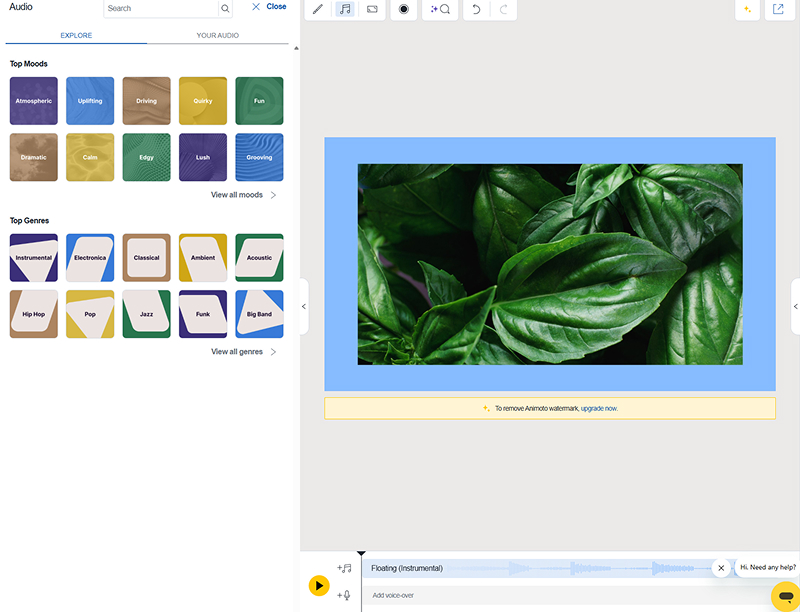Switch to the Your Audio tab
This screenshot has height=612, width=800.
tap(217, 35)
